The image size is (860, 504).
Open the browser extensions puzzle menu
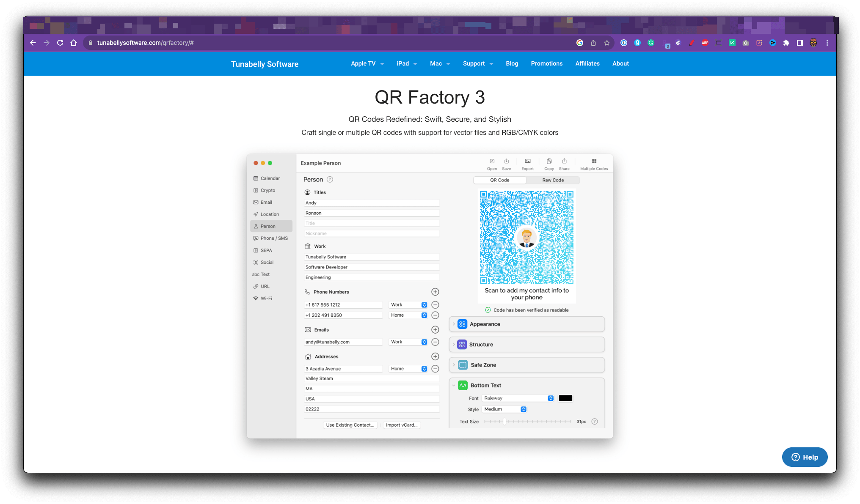786,43
